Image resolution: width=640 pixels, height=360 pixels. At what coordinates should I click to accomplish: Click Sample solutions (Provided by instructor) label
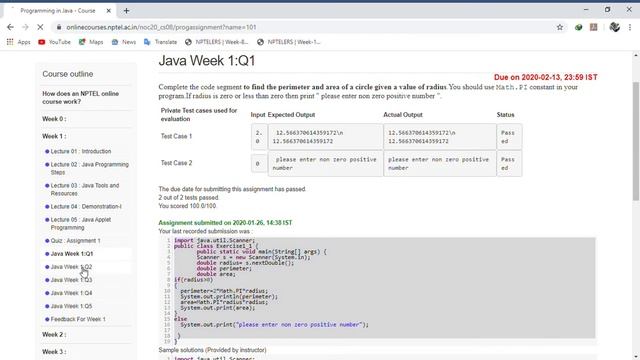(212, 350)
